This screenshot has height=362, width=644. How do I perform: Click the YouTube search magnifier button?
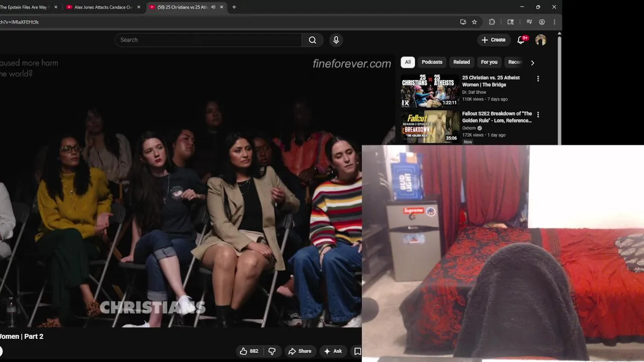pyautogui.click(x=312, y=40)
